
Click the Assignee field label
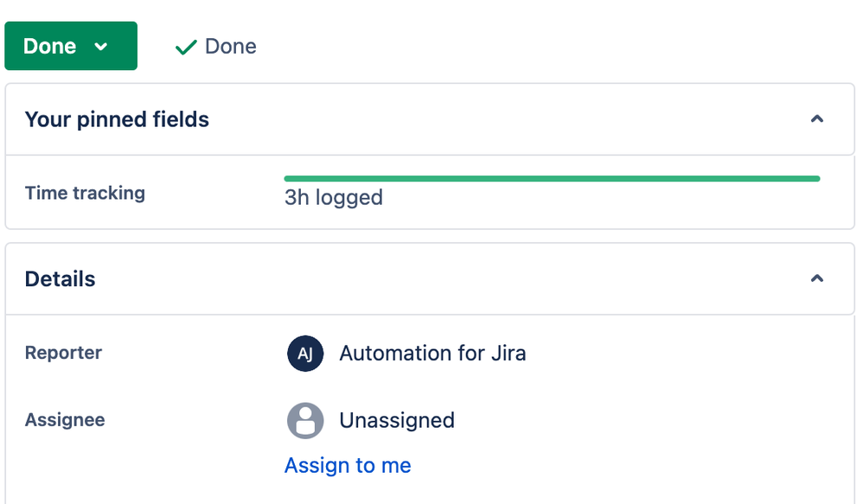(65, 420)
